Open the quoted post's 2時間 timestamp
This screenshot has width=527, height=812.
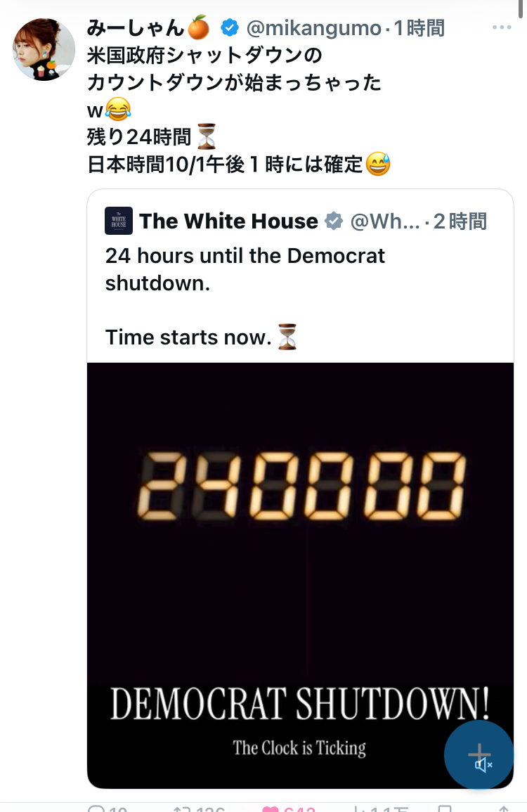pyautogui.click(x=460, y=221)
